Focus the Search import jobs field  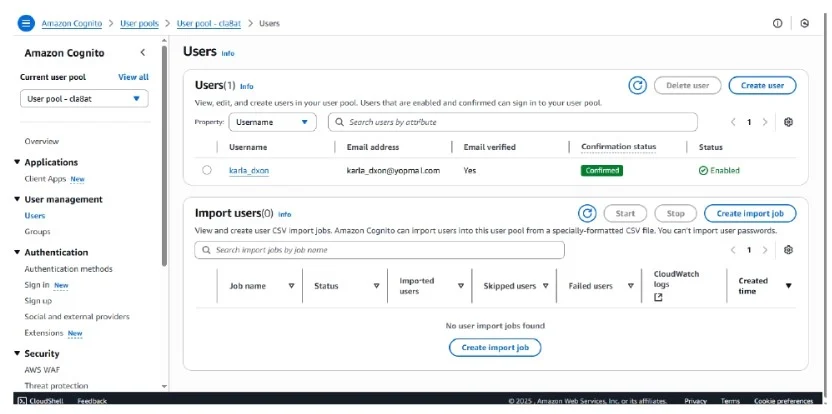click(x=379, y=250)
